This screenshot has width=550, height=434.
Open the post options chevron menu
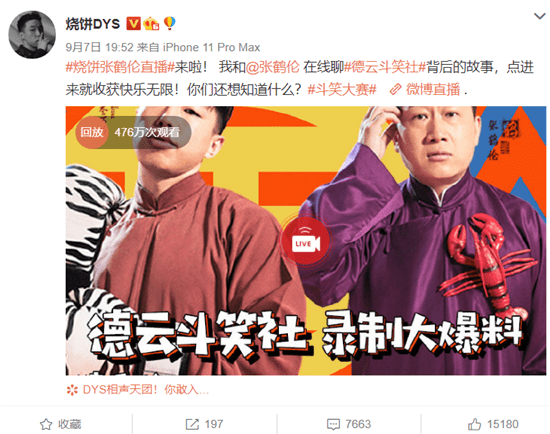point(539,16)
